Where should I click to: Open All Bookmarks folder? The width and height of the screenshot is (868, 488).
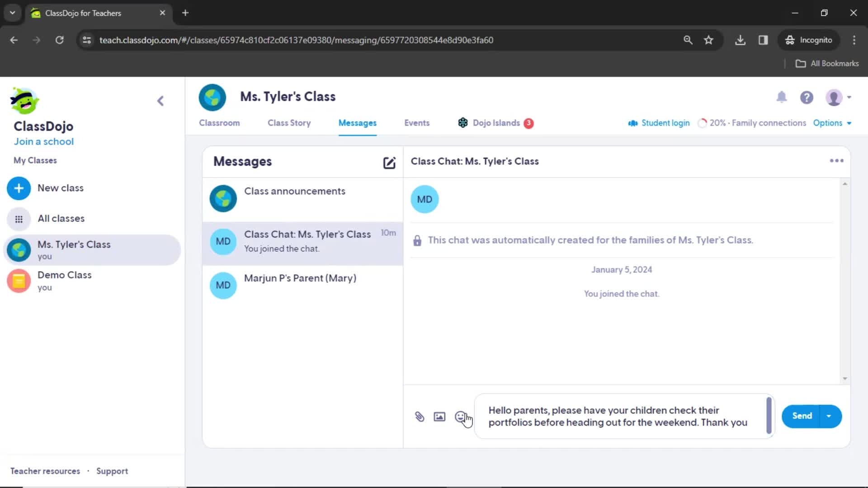[x=827, y=64]
